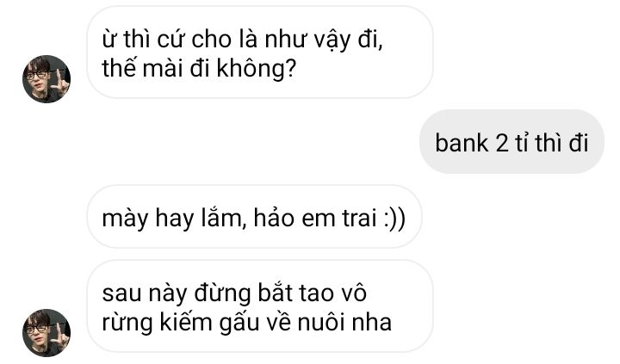Viewport: 620px width, 364px height.
Task: Click the line "rừng kiếm gấu về nuôi nha"
Action: (x=247, y=323)
